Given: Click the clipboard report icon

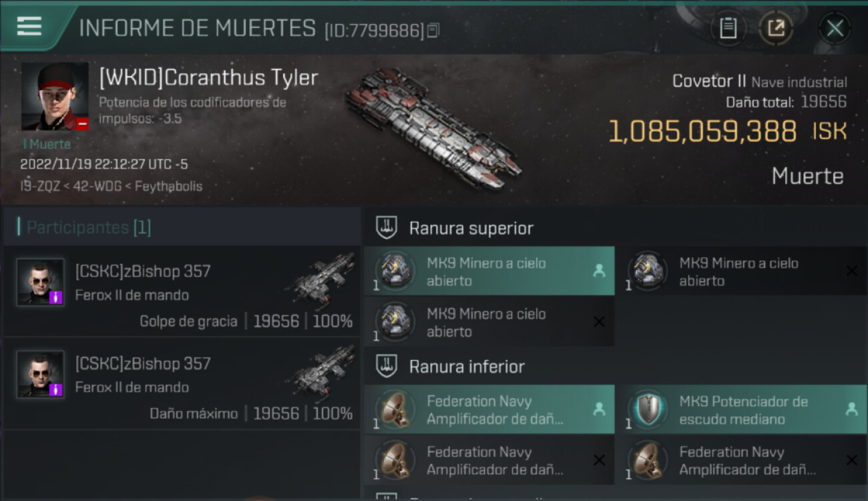Looking at the screenshot, I should click(x=728, y=28).
